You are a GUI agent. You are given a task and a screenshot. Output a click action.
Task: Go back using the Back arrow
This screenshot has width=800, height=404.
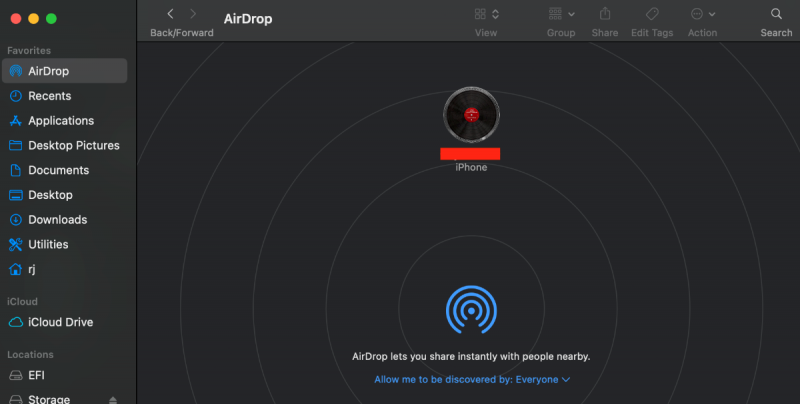point(170,14)
